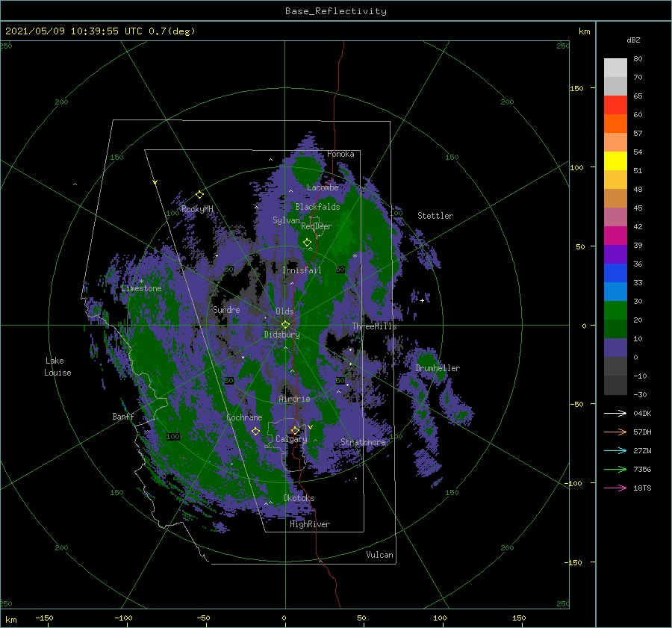Click the HighRiver city label

(x=310, y=524)
